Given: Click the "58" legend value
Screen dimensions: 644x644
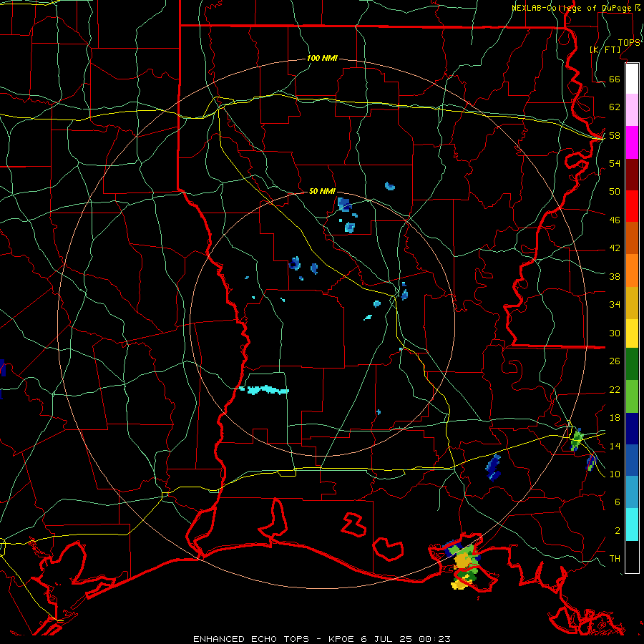Looking at the screenshot, I should click(615, 135).
